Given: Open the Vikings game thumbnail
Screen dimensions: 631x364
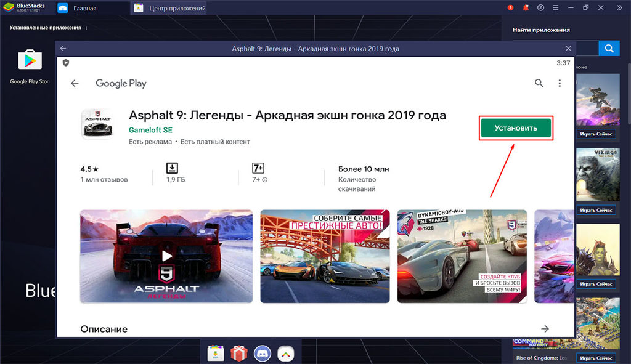Looking at the screenshot, I should tap(598, 174).
